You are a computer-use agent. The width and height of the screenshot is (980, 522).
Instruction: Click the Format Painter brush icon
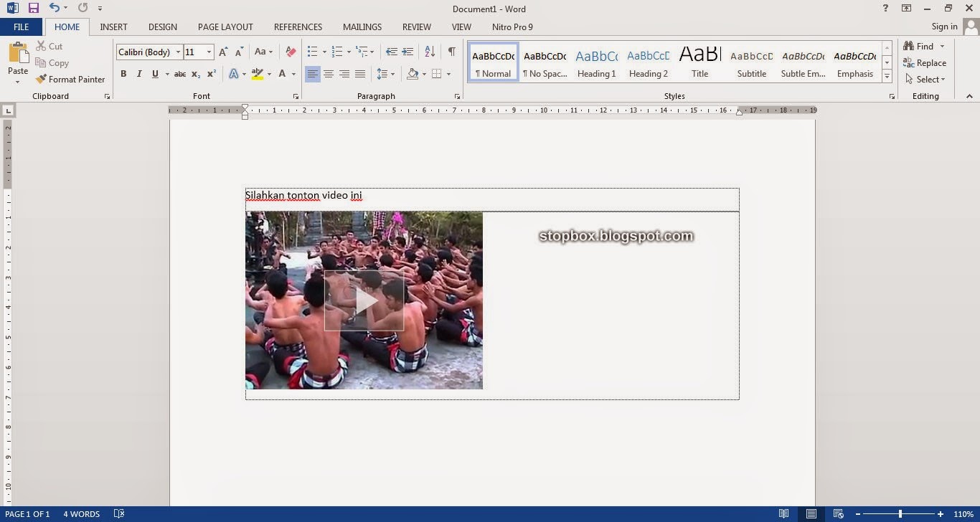click(x=41, y=80)
